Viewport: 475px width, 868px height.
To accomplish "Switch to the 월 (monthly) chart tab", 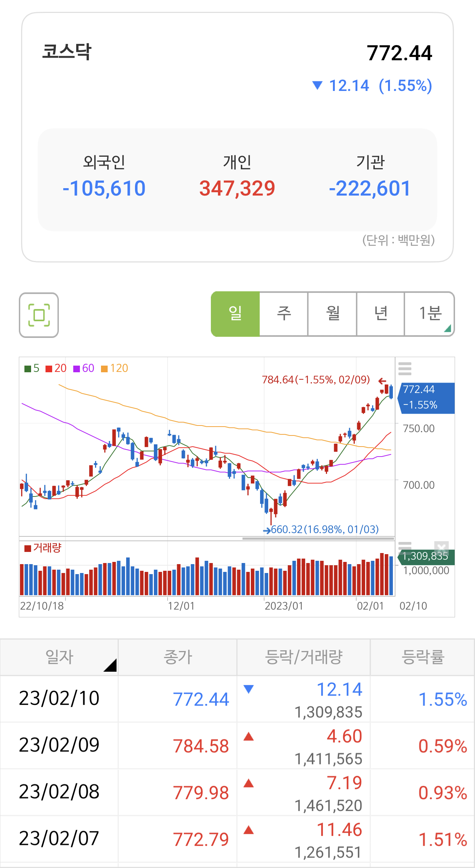I will coord(333,314).
